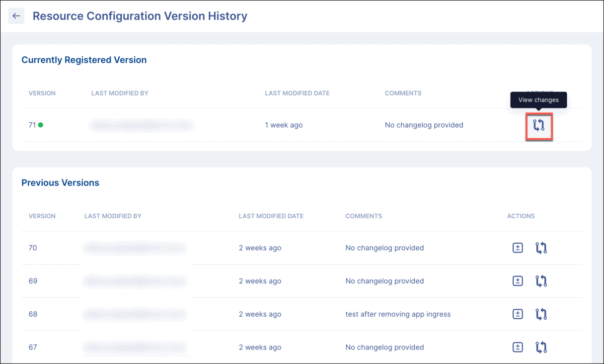Click LAST MODIFIED BY header in Currently Registered
The width and height of the screenshot is (604, 364).
[x=120, y=94]
